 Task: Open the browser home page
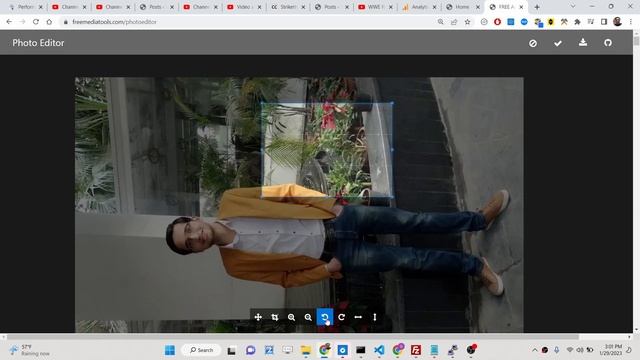49,22
